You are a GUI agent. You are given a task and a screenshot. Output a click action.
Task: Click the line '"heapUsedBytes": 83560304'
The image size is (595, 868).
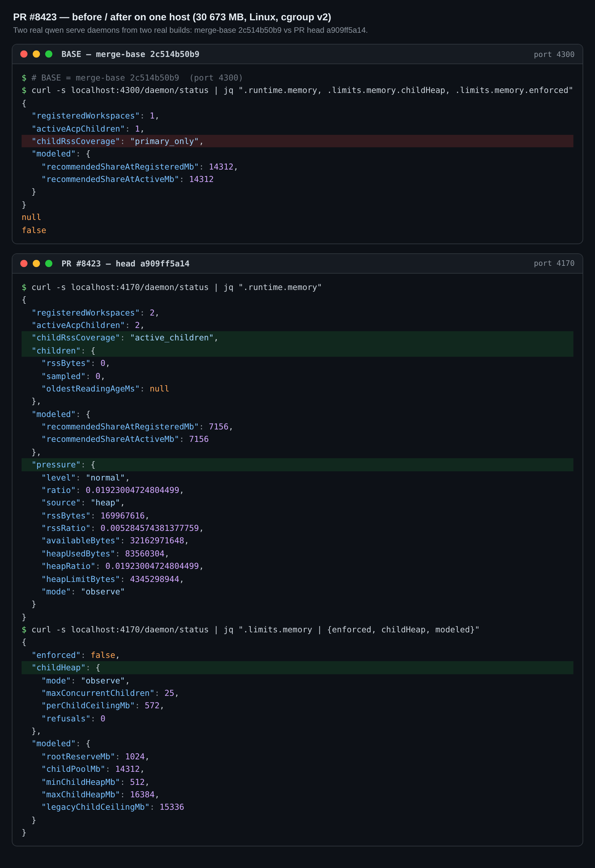(105, 553)
